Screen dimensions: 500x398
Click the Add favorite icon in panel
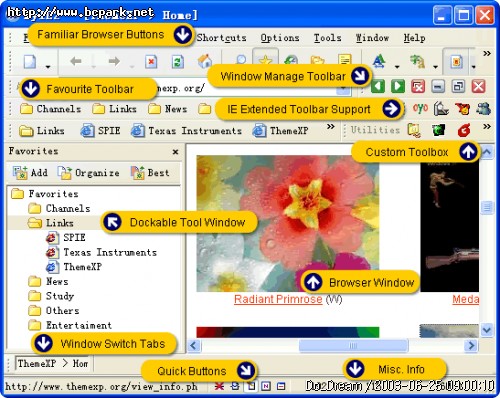pos(30,173)
